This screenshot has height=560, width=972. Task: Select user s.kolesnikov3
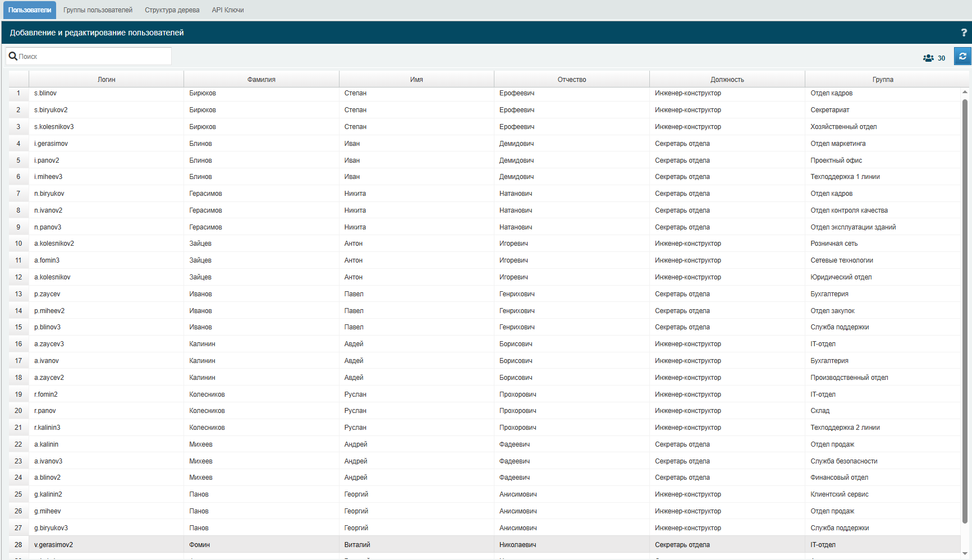[54, 127]
